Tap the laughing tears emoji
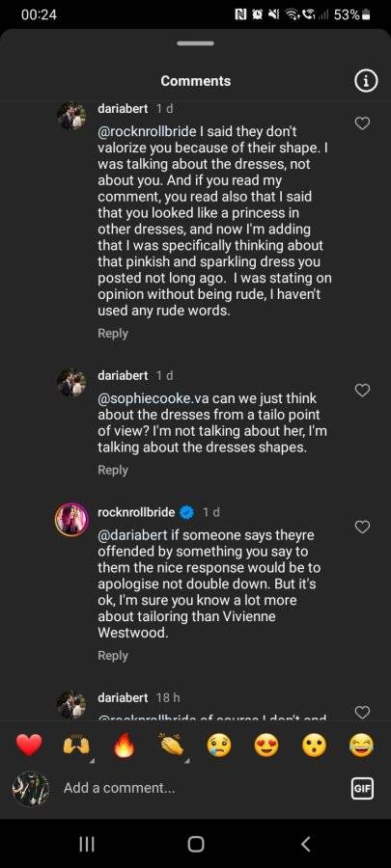The height and width of the screenshot is (868, 391). point(362,746)
